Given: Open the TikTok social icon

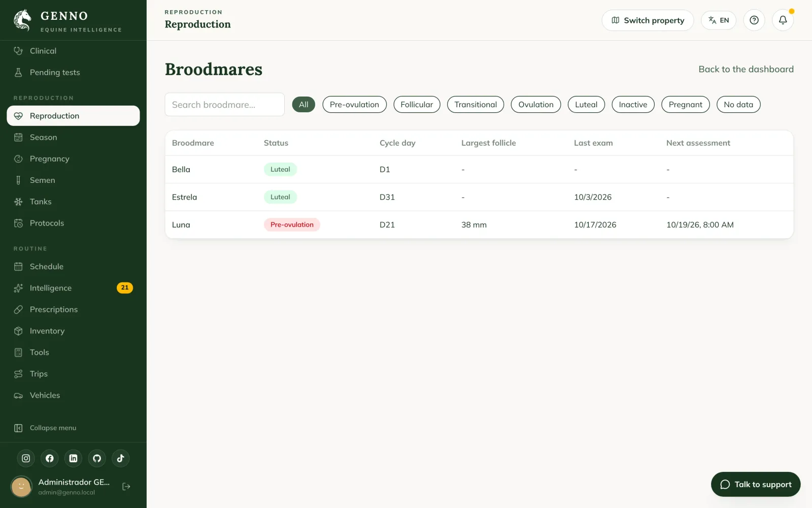Looking at the screenshot, I should pyautogui.click(x=121, y=458).
